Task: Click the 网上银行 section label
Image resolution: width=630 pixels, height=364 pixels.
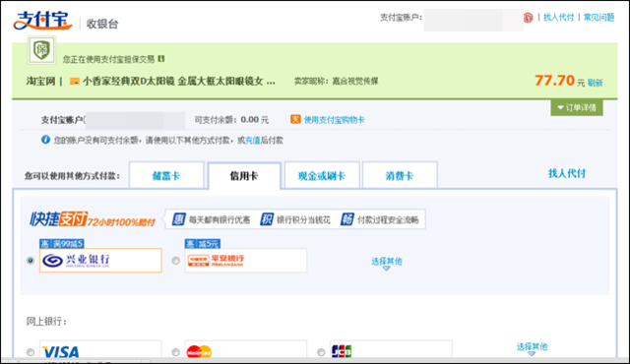Action: click(46, 322)
